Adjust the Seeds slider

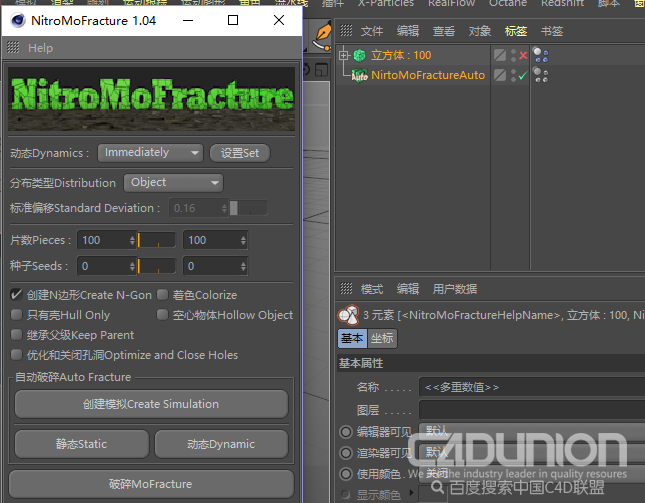(x=157, y=266)
